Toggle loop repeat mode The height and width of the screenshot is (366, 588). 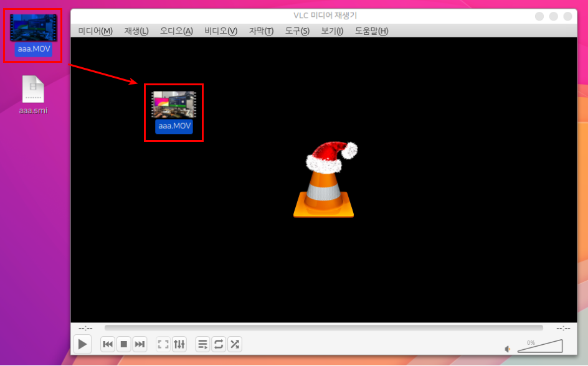(219, 344)
